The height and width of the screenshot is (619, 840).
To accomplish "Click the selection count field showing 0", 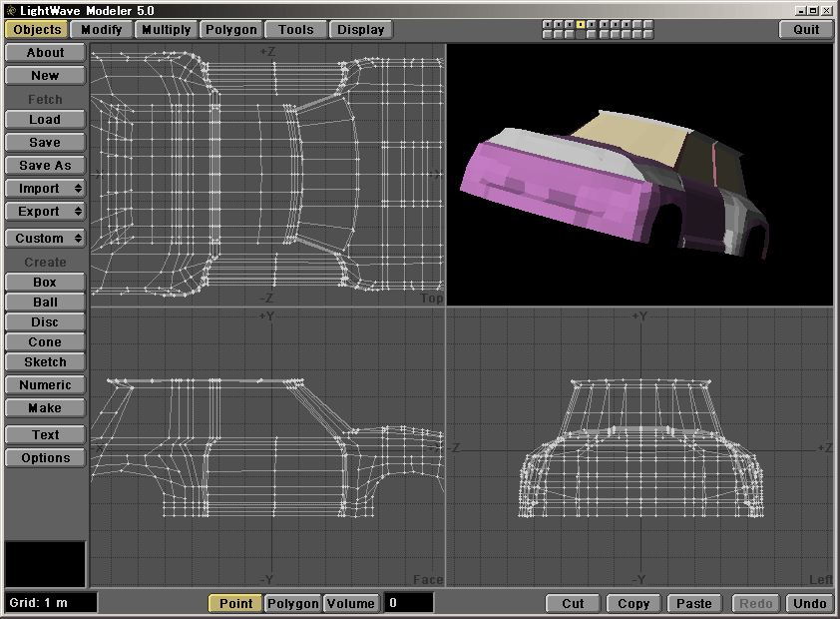I will click(409, 603).
